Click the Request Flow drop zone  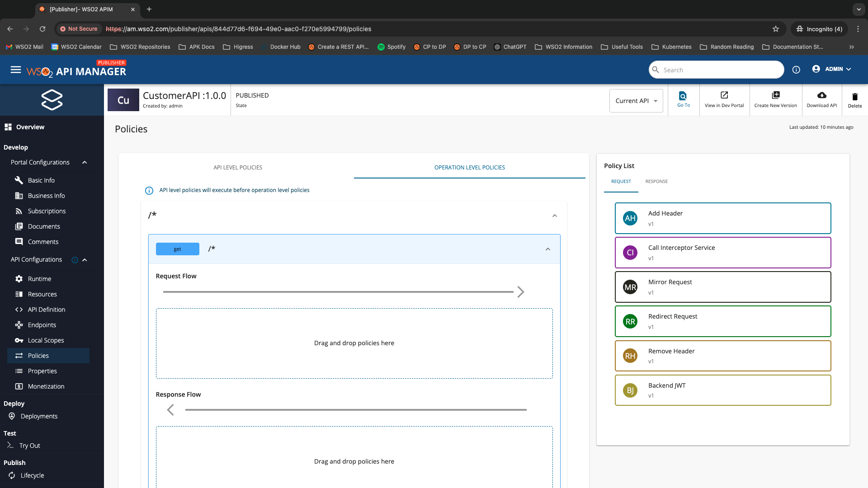pos(354,343)
